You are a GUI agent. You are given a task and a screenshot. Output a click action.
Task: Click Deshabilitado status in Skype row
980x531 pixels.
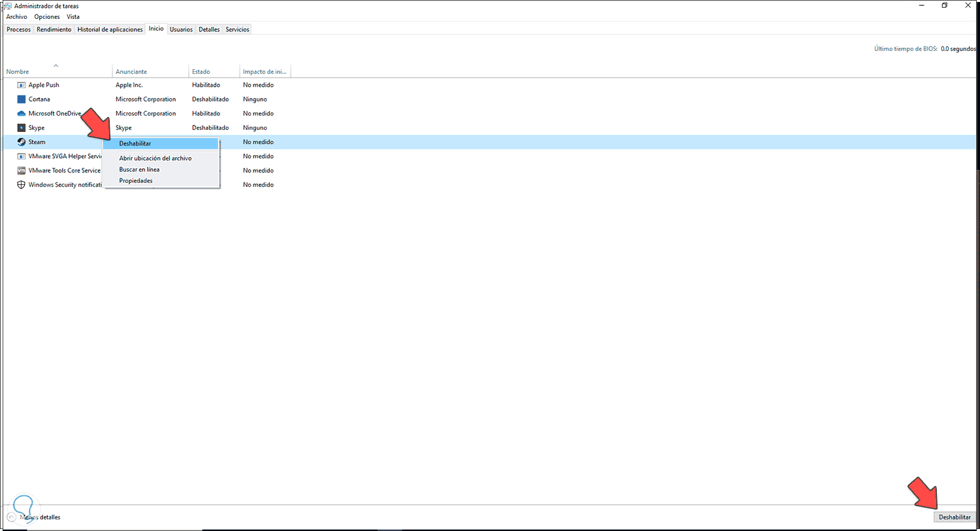210,128
